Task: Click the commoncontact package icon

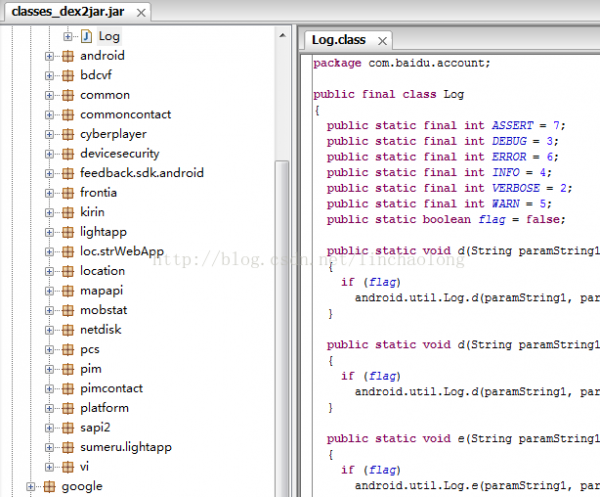Action: click(x=68, y=115)
